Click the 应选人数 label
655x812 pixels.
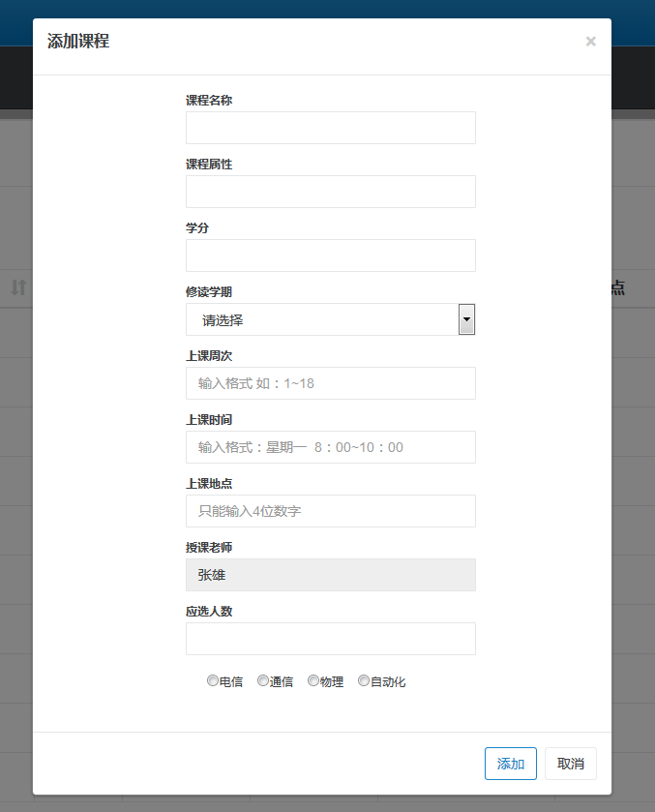[209, 611]
